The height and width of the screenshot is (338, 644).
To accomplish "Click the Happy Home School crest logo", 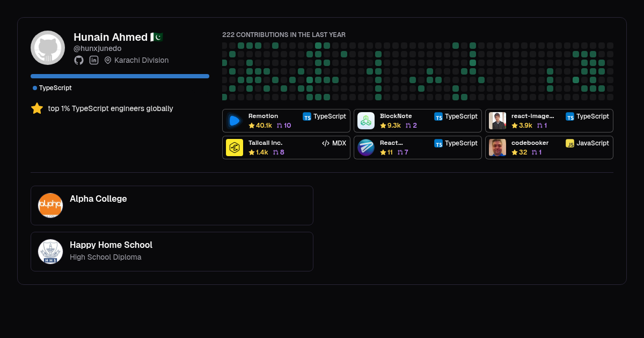I will [50, 252].
